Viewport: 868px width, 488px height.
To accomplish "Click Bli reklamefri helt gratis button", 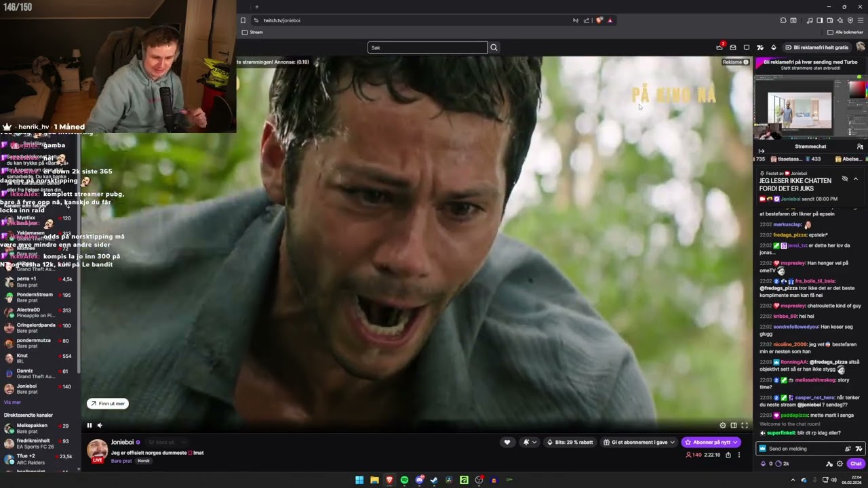I will coord(817,47).
